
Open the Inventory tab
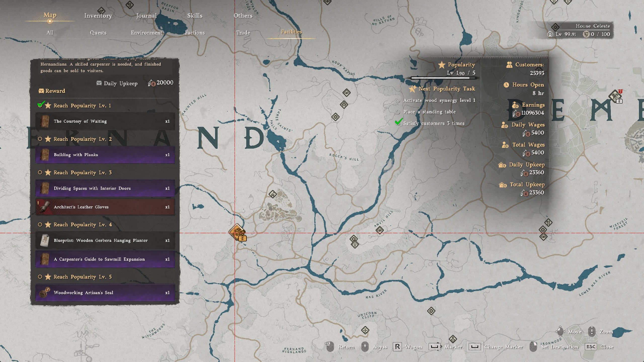98,16
